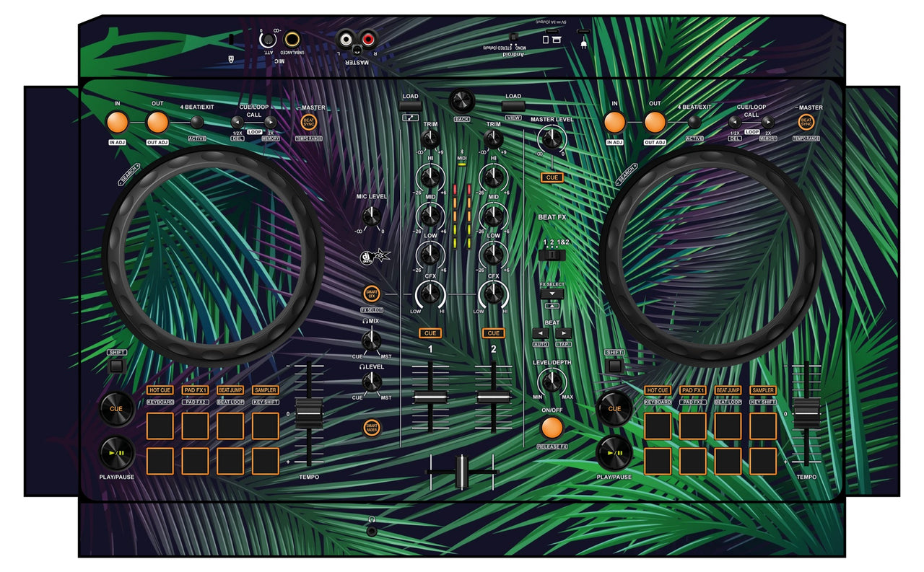Click the MASTER LEVEL knob
The width and height of the screenshot is (924, 572).
tap(552, 138)
